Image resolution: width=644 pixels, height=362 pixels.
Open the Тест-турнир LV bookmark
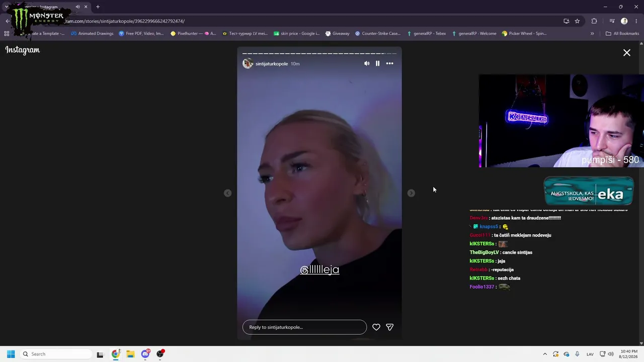pyautogui.click(x=245, y=34)
